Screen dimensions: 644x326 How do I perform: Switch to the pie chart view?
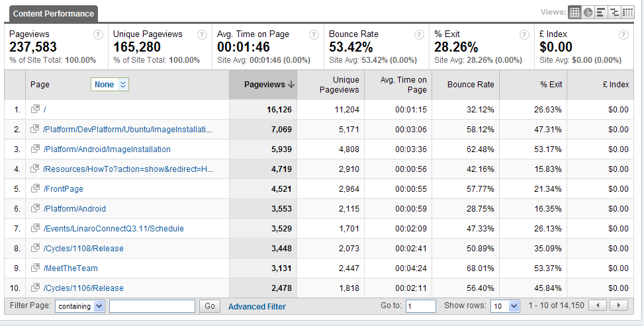pyautogui.click(x=588, y=12)
